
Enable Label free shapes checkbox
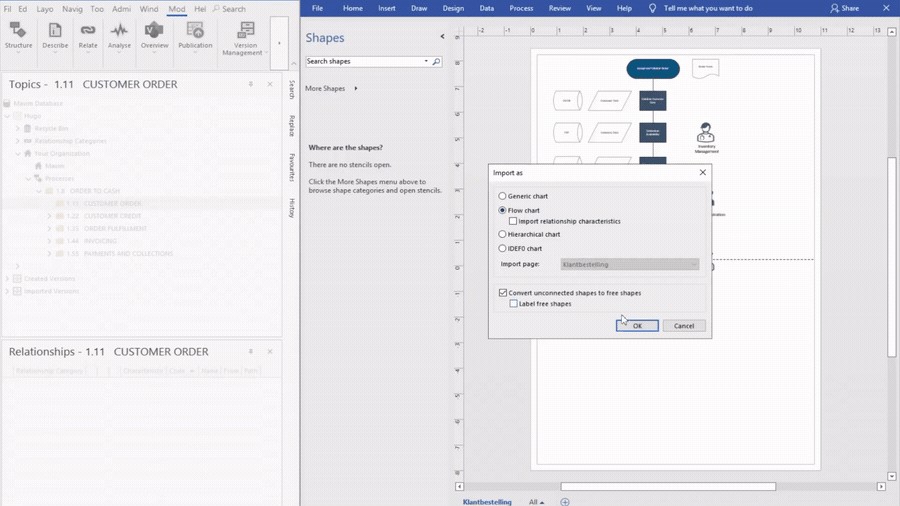click(514, 304)
